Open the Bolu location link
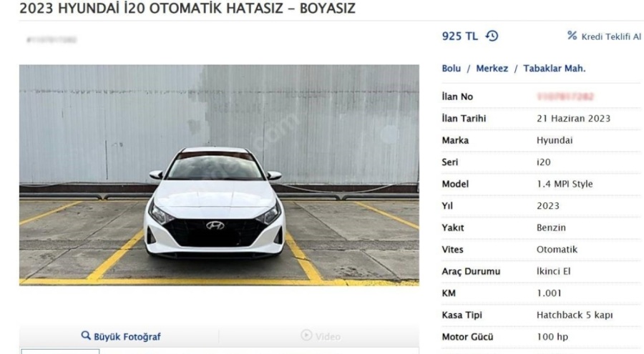Screen dimensions: 644x354 pos(451,68)
